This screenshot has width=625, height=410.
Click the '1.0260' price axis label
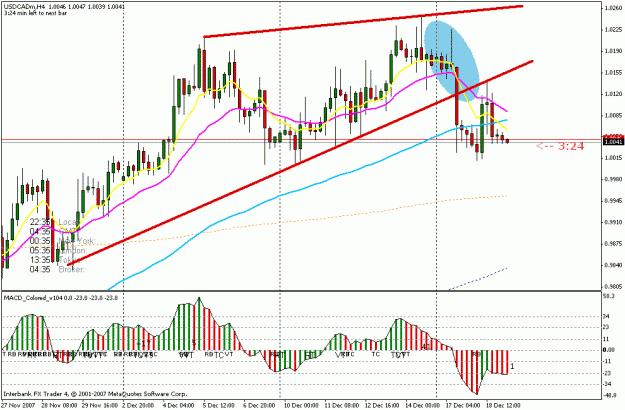click(x=612, y=8)
